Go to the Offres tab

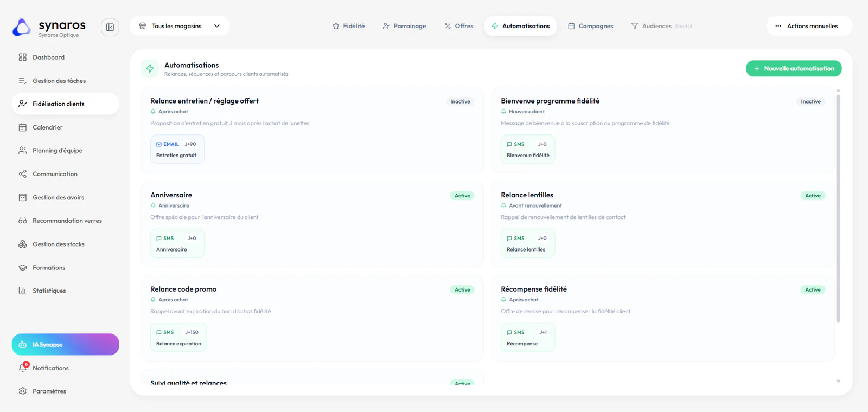459,26
